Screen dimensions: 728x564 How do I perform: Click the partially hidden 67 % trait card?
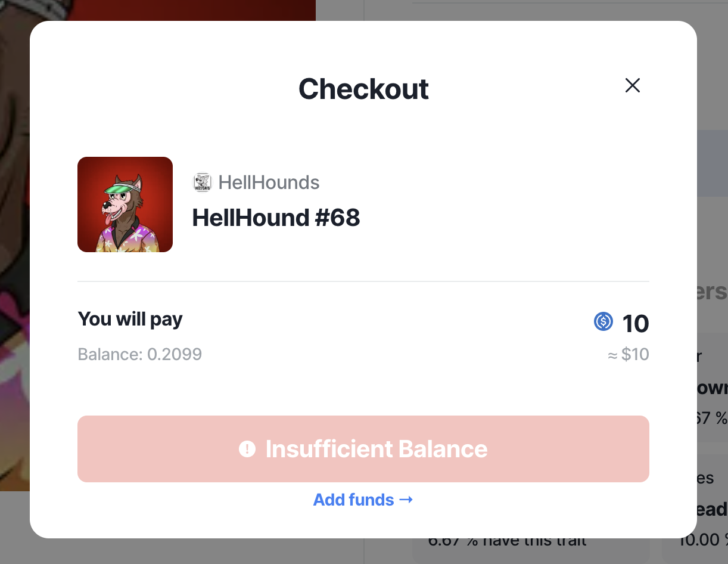713,387
